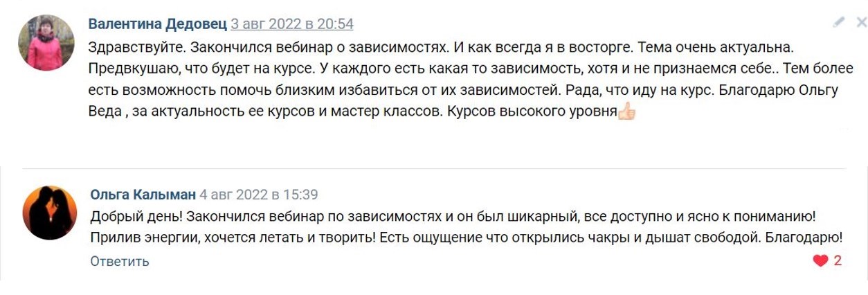Like Ольга Калыман's comment with the heart
Screen dimensions: 868x295
point(820,261)
